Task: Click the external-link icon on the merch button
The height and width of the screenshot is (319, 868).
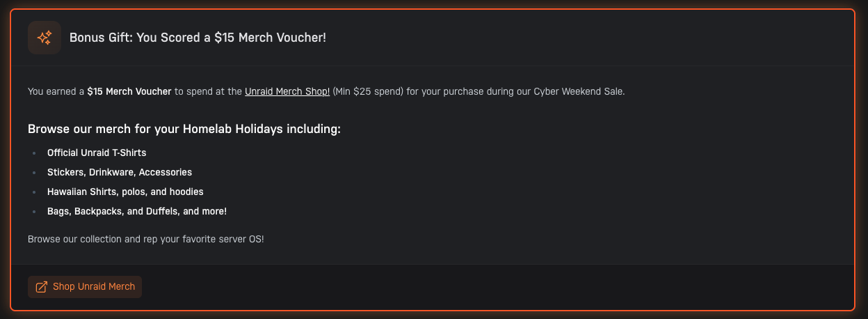Action: pos(42,287)
